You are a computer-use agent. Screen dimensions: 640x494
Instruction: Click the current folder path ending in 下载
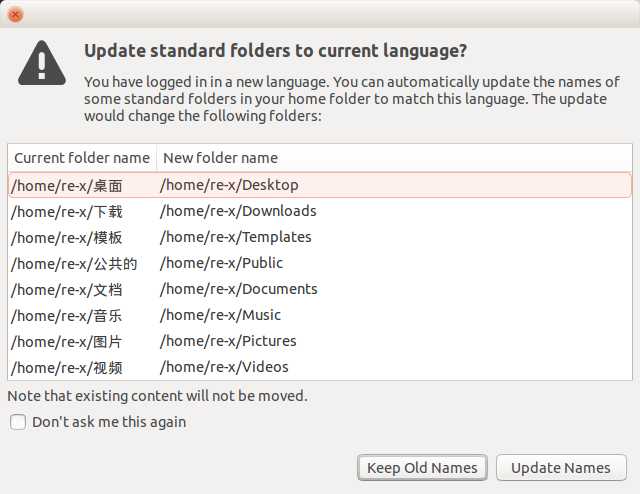coord(67,212)
